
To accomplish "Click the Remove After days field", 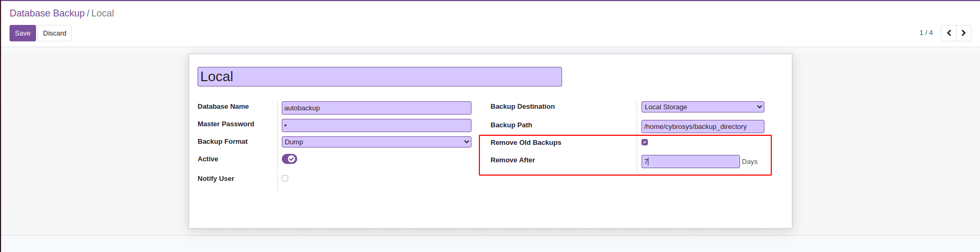I will [690, 162].
